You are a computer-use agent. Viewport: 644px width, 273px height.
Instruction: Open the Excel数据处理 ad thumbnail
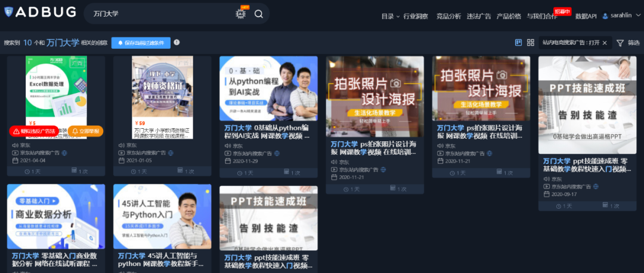(x=56, y=86)
